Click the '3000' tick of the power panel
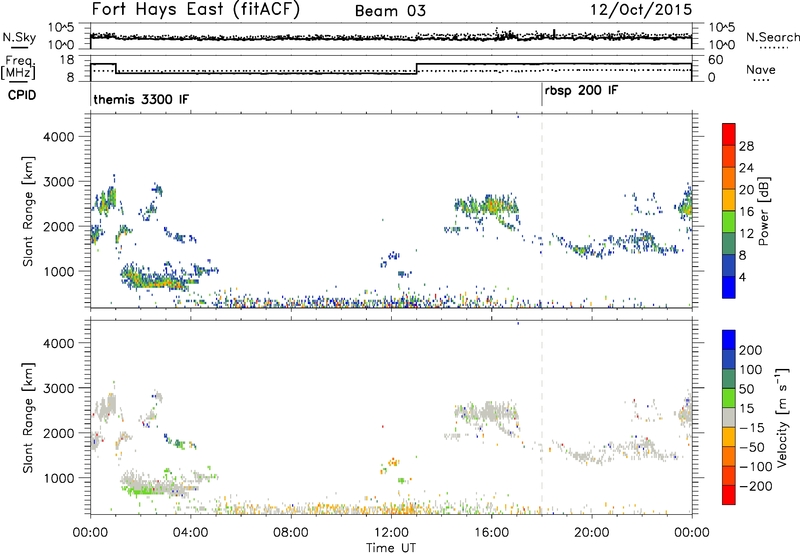 (x=59, y=182)
